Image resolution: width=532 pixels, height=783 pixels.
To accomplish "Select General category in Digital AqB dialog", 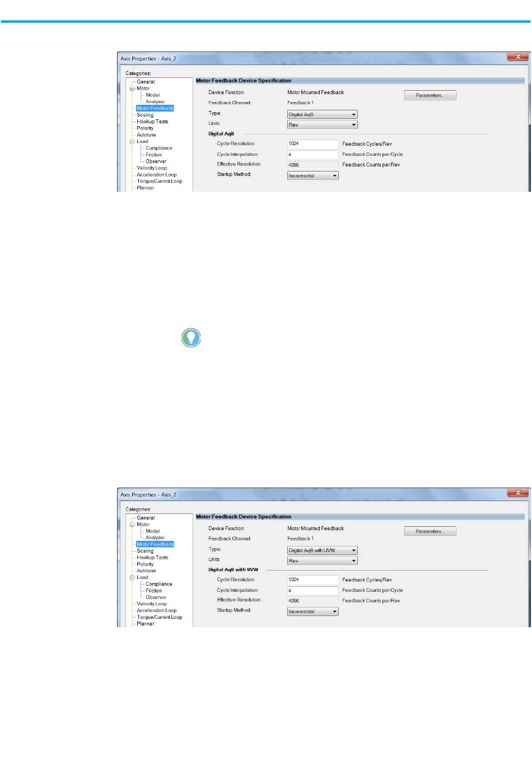I will (x=146, y=82).
